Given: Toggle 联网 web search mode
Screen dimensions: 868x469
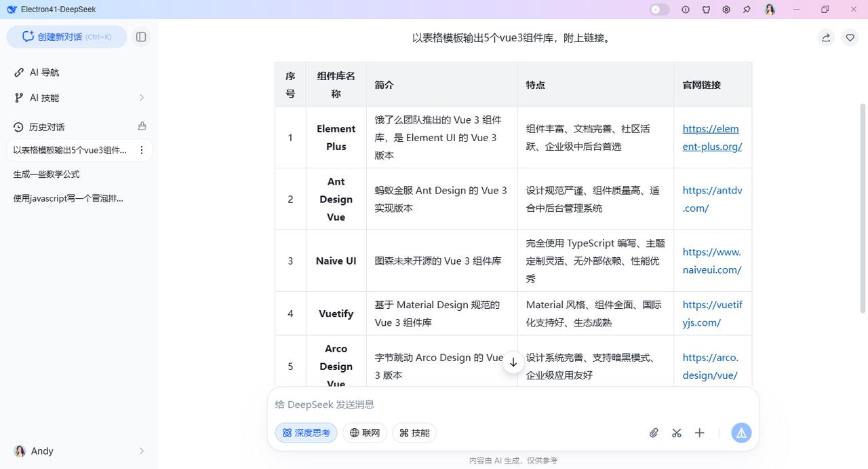Looking at the screenshot, I should click(365, 433).
